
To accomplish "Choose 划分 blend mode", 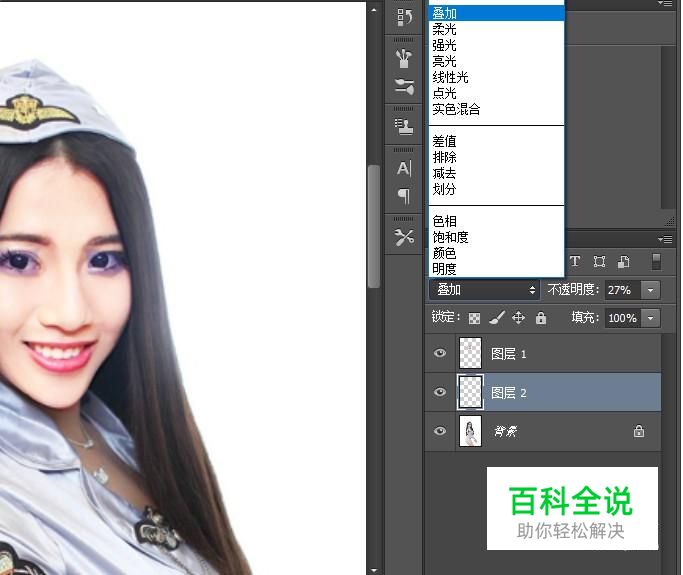I will tap(497, 189).
